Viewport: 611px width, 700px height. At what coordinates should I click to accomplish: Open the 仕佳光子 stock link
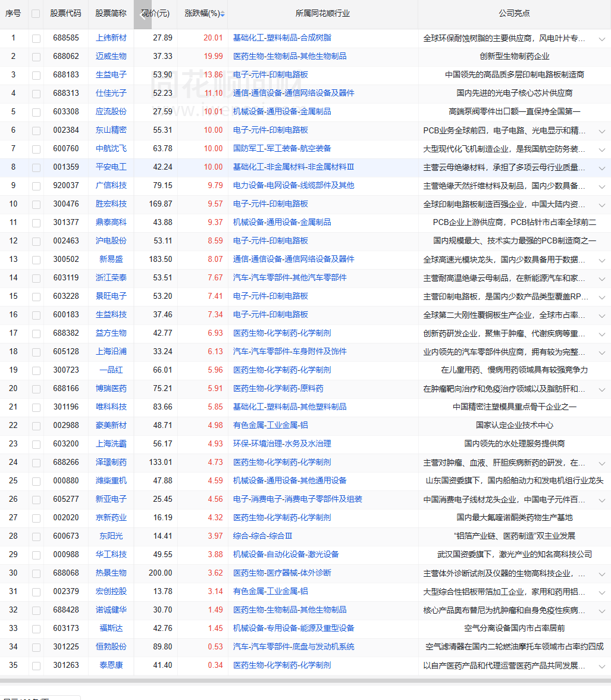pos(111,93)
